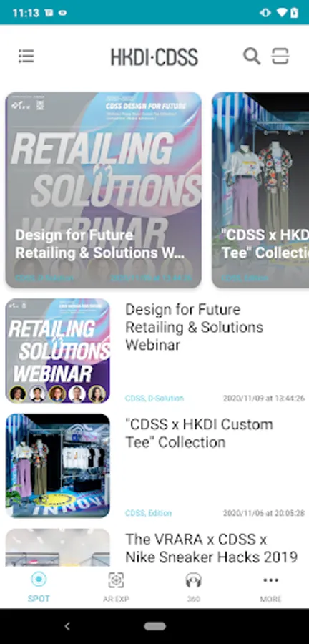This screenshot has width=309, height=644.
Task: Tap the Sneaker Hacks article thumbnail
Action: 58,547
